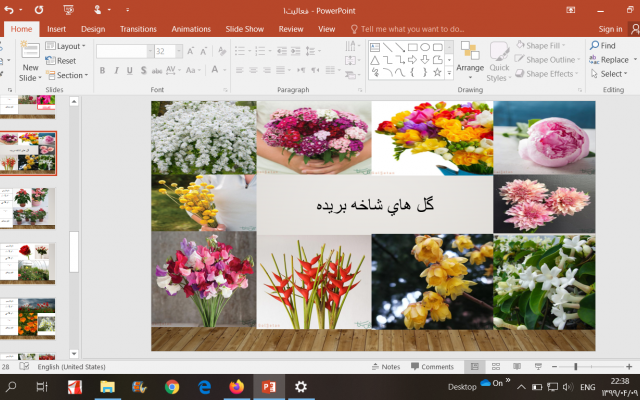Click Clear All Formatting icon
Viewport: 640px width, 400px height.
click(x=222, y=51)
